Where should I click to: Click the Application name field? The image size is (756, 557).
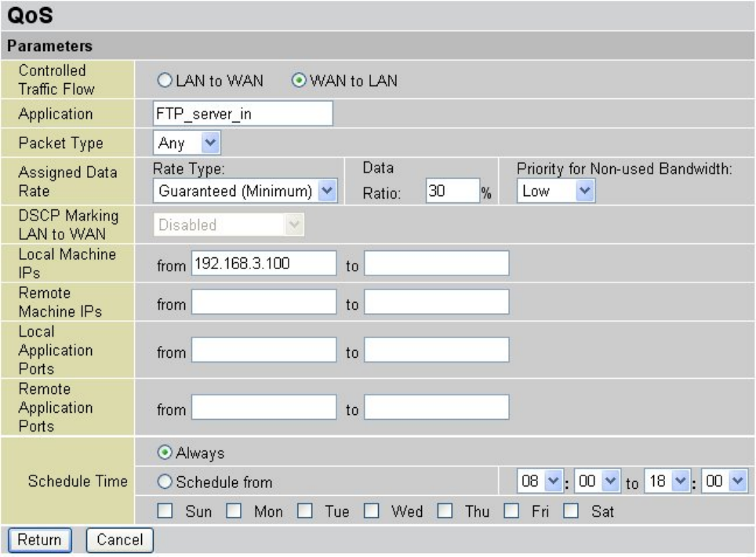tap(242, 114)
